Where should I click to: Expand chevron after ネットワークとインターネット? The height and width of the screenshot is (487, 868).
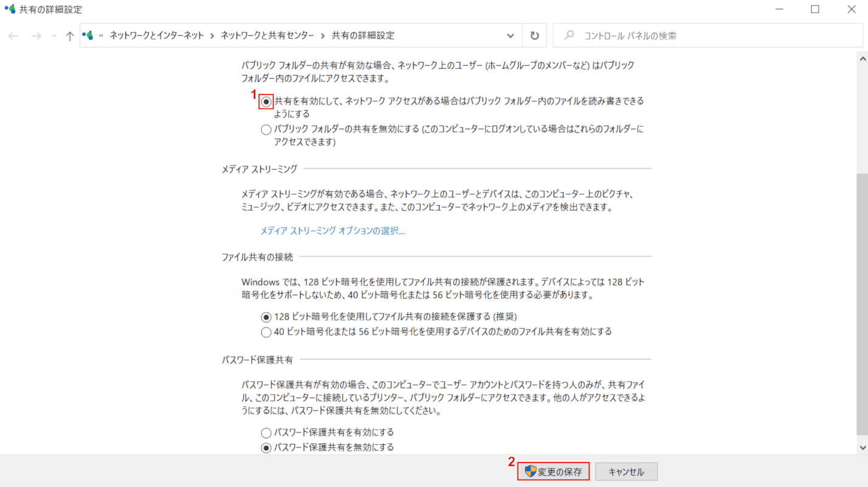[212, 36]
